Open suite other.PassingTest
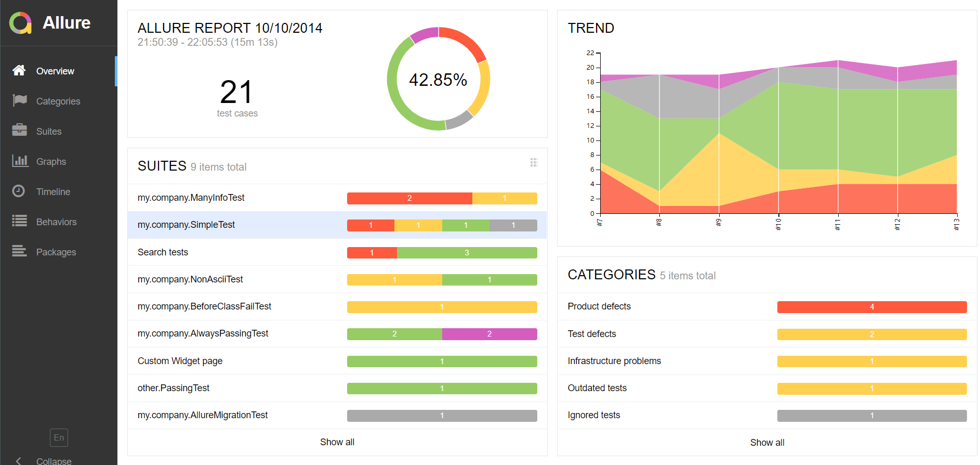Image resolution: width=980 pixels, height=465 pixels. coord(337,388)
